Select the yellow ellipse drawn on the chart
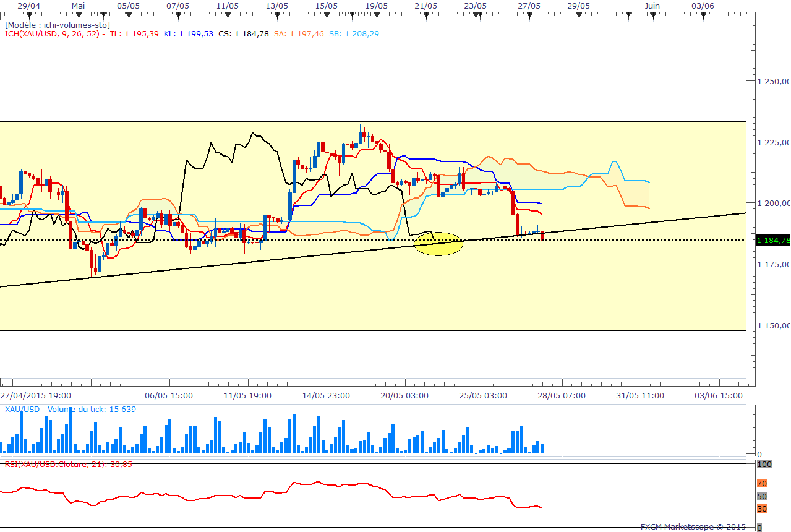The image size is (791, 532). click(438, 244)
